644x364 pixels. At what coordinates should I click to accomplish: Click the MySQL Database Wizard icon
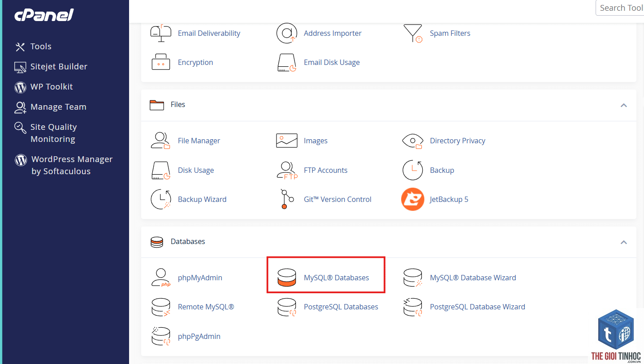point(413,278)
